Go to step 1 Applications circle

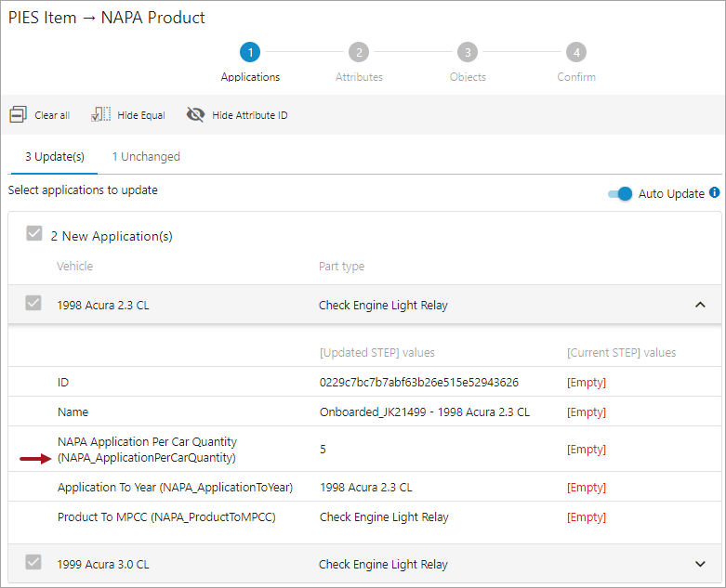pos(250,52)
